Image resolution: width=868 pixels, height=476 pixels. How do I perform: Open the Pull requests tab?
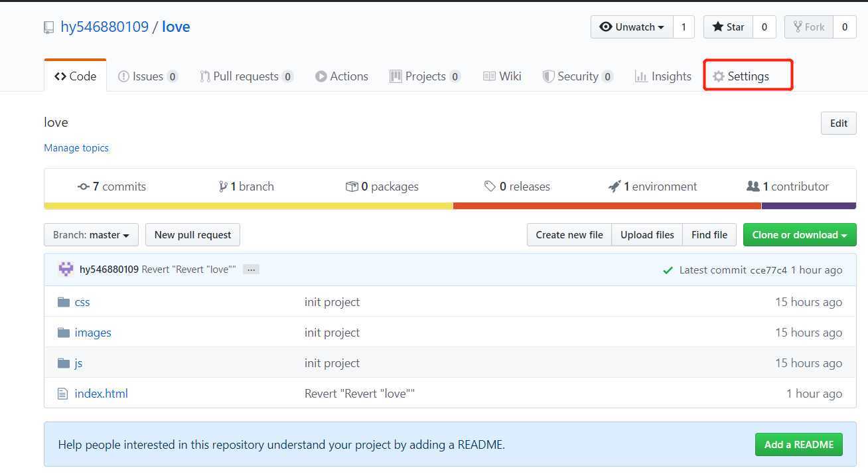pos(246,76)
